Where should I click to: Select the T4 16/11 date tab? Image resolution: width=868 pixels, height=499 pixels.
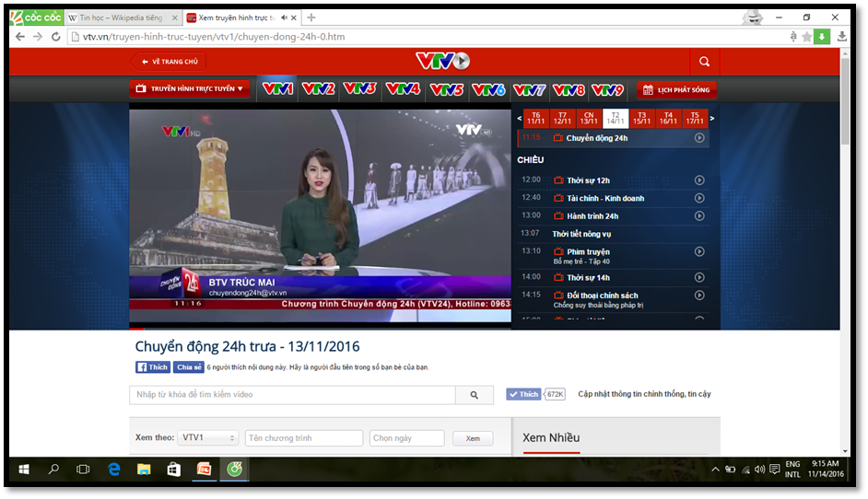[668, 119]
